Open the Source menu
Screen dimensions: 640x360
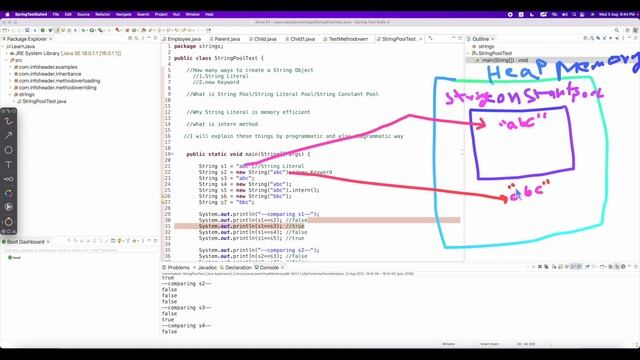(83, 14)
